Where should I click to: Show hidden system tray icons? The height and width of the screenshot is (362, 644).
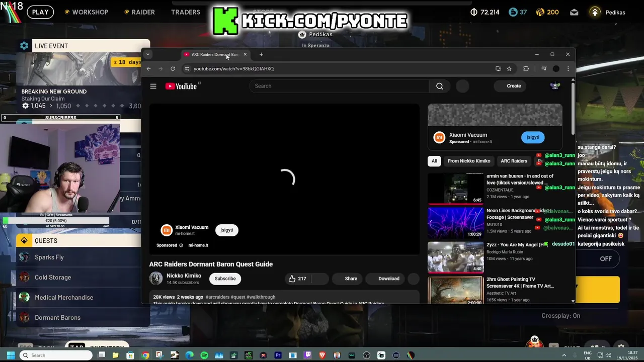[564, 355]
